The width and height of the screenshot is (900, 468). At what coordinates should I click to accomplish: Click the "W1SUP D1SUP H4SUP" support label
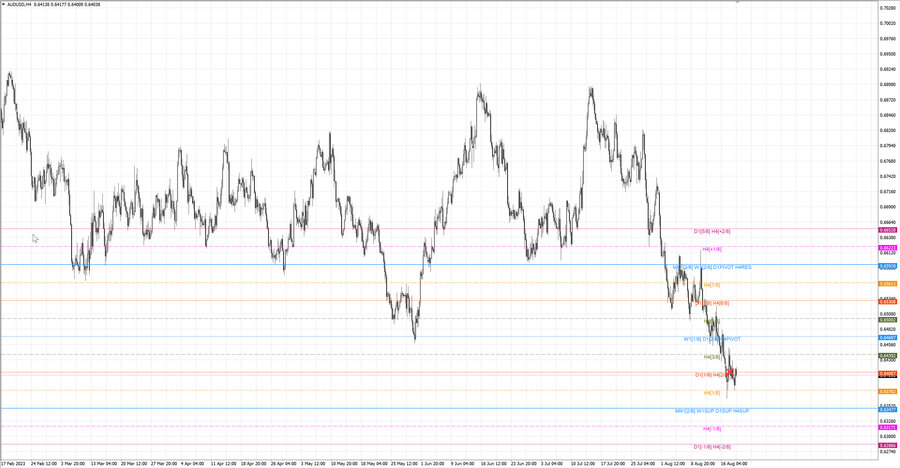click(723, 411)
